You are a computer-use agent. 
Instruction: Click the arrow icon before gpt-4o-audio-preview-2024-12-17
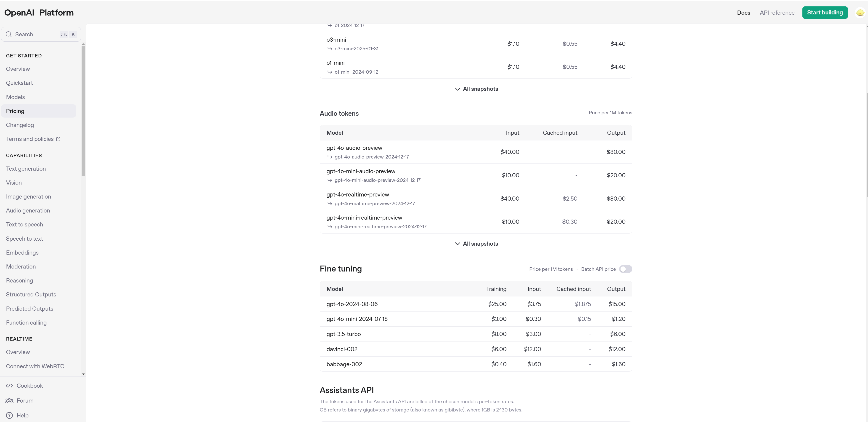[x=330, y=157]
